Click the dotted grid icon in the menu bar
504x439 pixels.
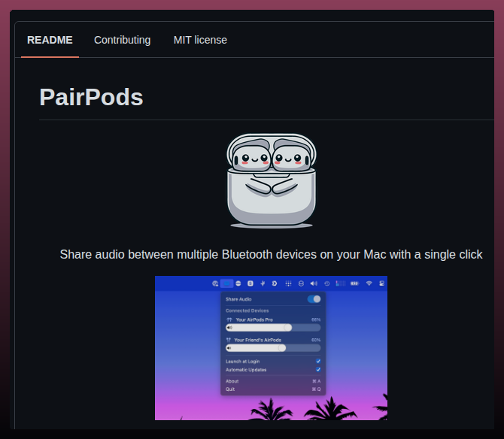pyautogui.click(x=288, y=283)
